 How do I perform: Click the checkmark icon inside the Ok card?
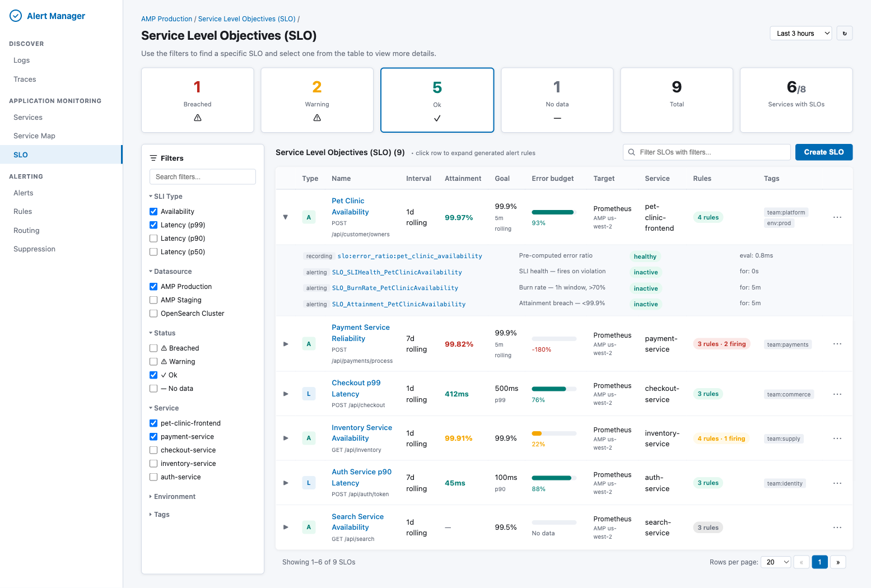point(437,118)
